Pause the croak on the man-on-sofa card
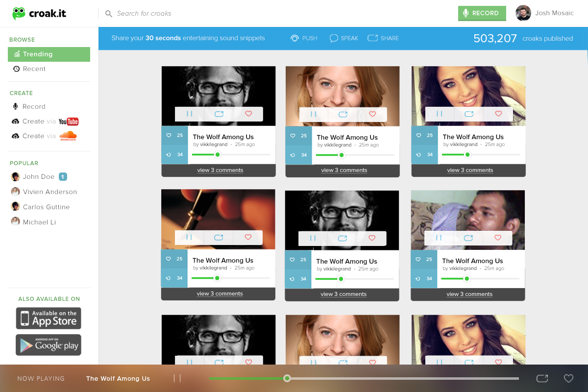This screenshot has width=588, height=392. (439, 238)
